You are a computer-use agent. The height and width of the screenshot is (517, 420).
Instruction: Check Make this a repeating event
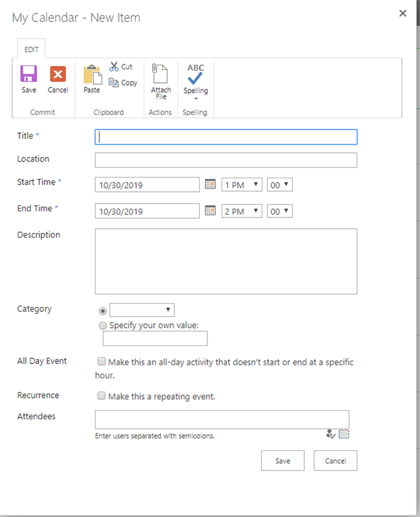102,396
